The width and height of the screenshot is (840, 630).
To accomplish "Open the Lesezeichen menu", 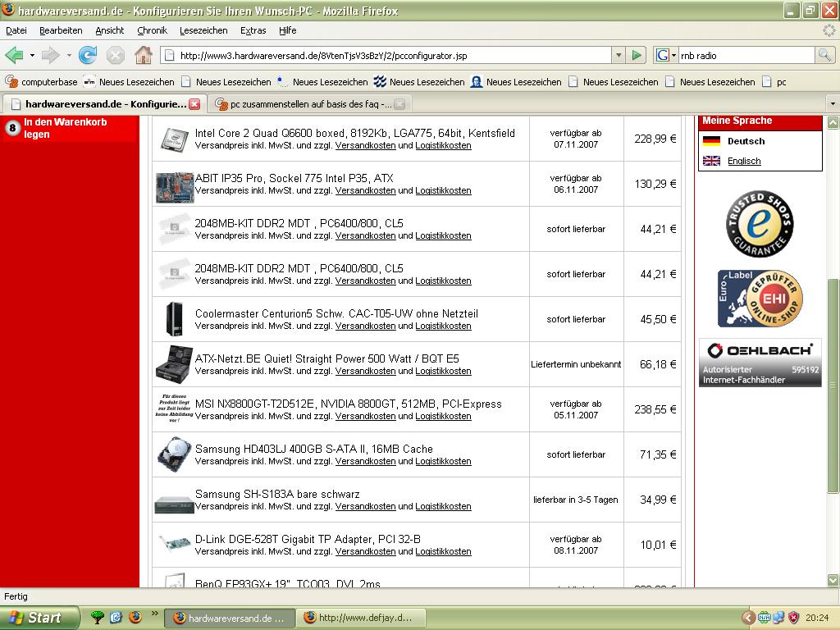I will (203, 30).
